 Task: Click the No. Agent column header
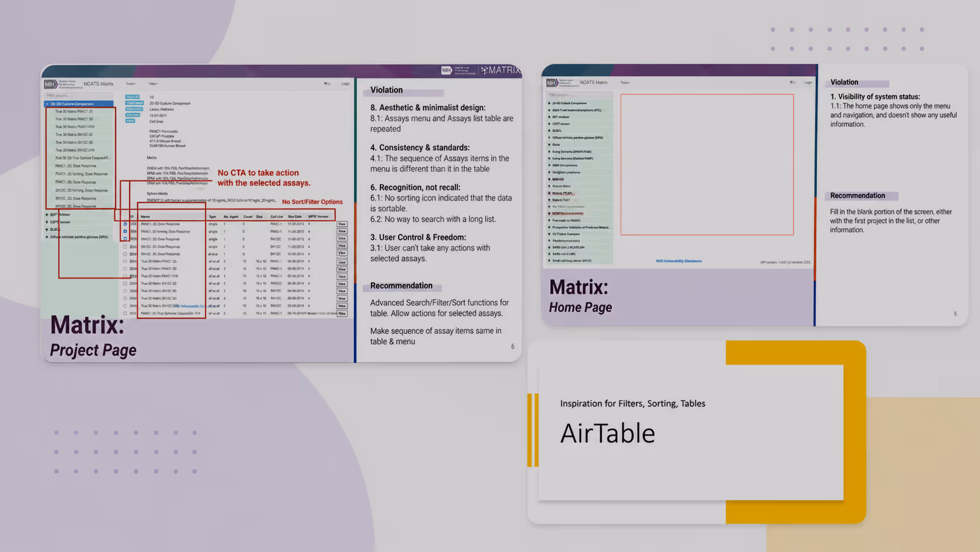(231, 216)
